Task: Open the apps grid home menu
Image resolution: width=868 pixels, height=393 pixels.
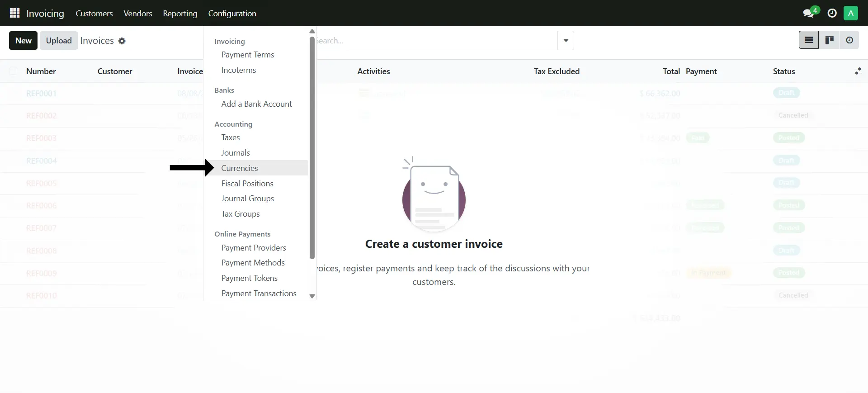Action: pos(14,13)
